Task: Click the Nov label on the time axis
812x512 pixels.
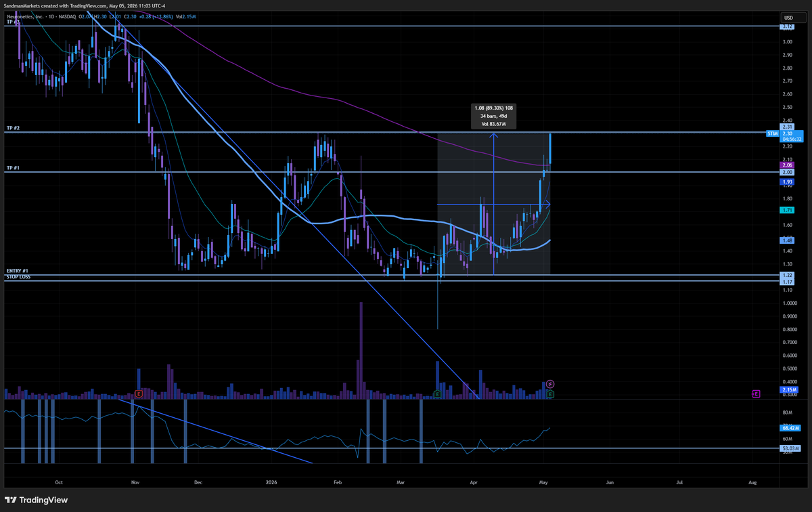Action: (x=135, y=483)
